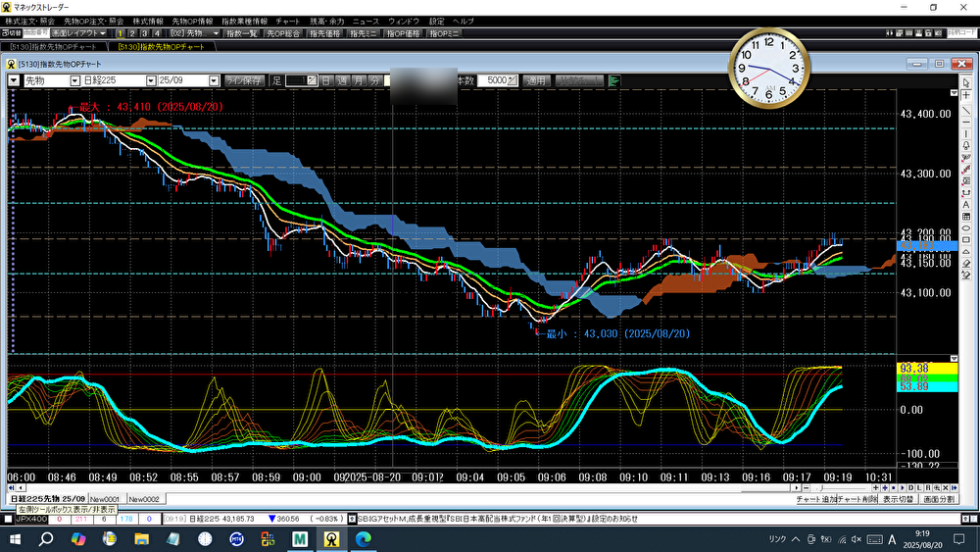Select the crosshair tool in right toolbar

point(965,95)
